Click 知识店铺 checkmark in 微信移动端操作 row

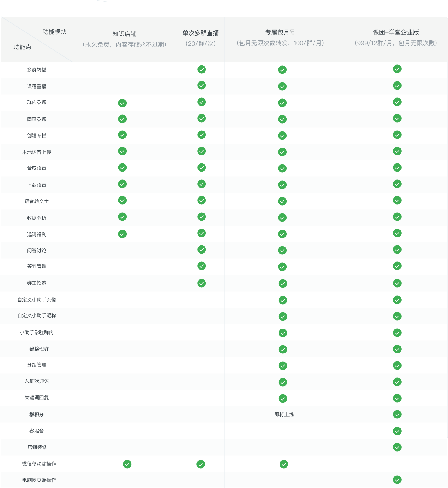click(x=127, y=464)
